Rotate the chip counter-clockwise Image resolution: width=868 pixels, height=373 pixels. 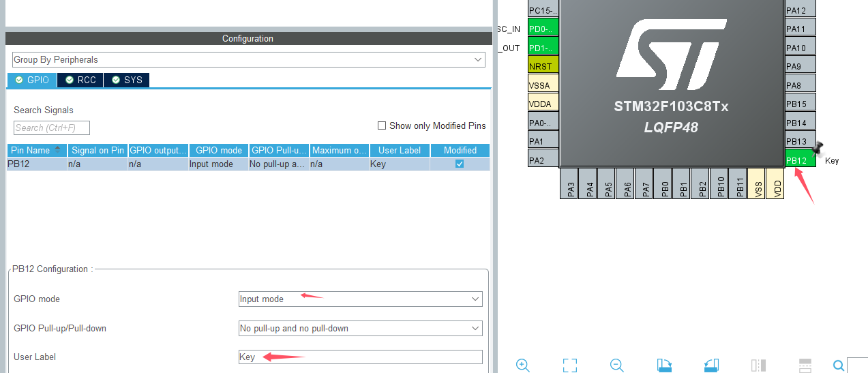click(711, 365)
